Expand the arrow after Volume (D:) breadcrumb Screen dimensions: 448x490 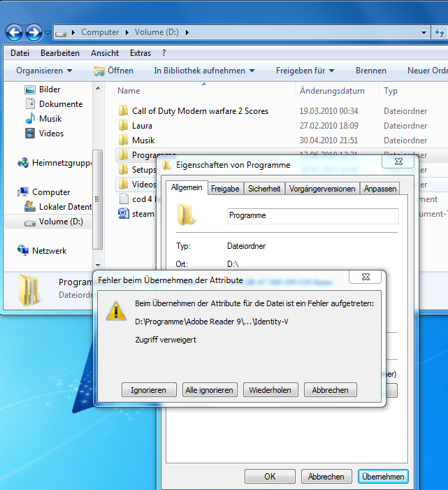(x=187, y=32)
